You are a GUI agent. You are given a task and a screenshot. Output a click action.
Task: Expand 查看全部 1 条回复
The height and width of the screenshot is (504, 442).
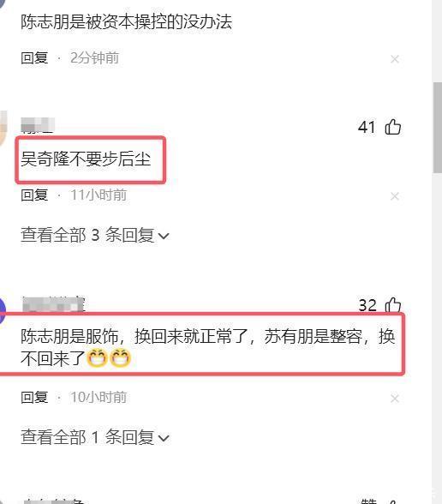click(95, 437)
